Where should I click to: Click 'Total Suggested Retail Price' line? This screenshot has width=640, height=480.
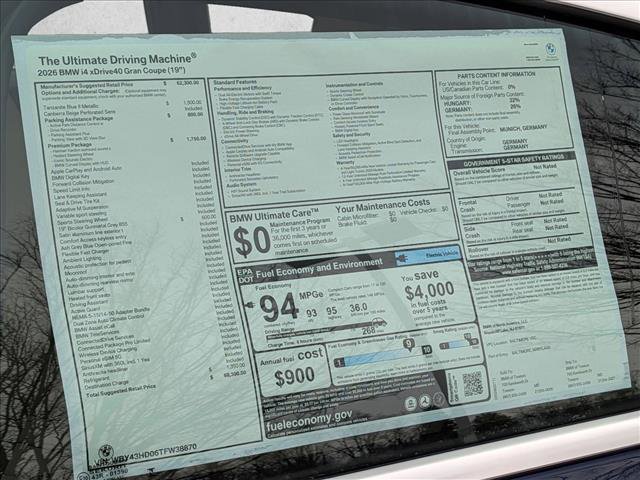121,391
